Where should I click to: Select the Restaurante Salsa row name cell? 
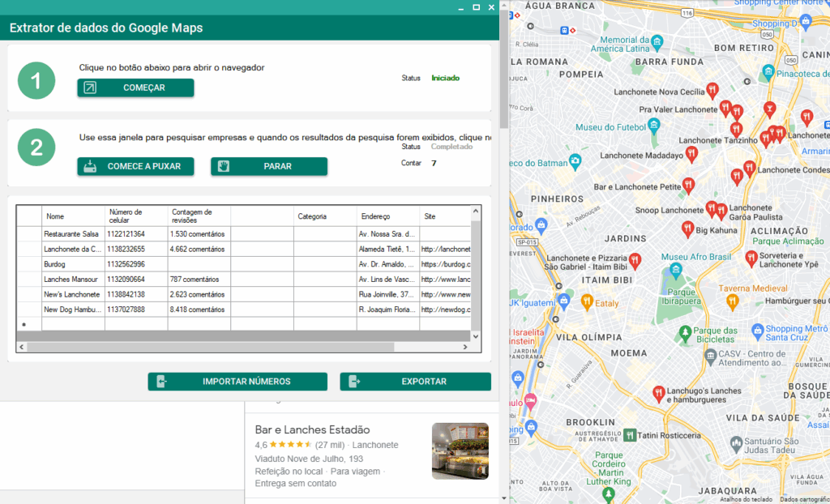[x=73, y=234]
